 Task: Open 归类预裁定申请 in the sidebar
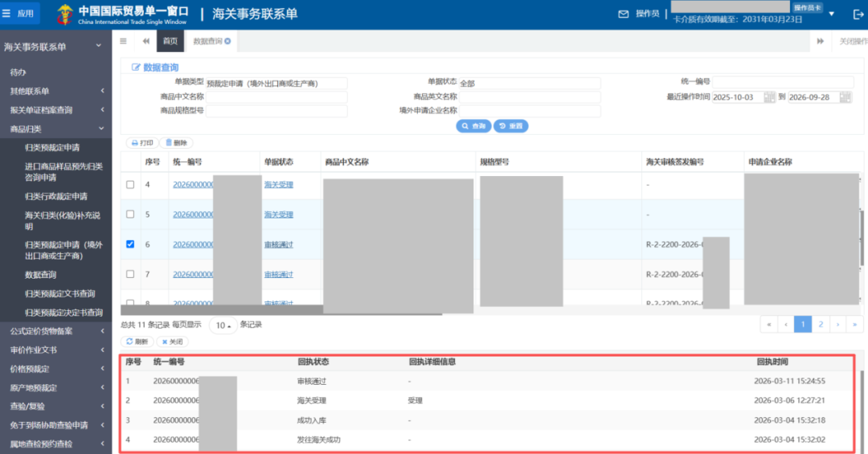(x=52, y=147)
